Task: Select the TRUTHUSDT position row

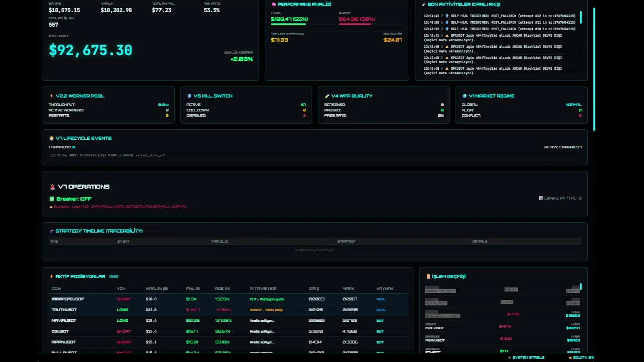Action: [228, 310]
